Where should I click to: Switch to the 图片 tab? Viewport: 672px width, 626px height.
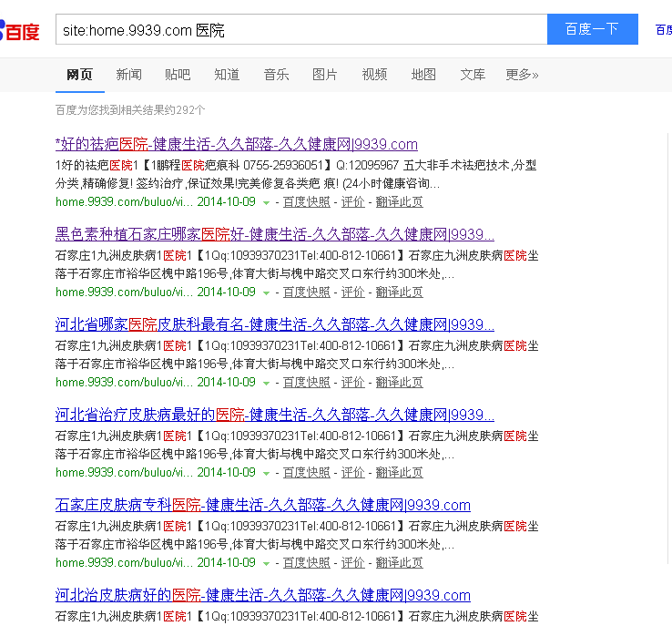coord(325,75)
